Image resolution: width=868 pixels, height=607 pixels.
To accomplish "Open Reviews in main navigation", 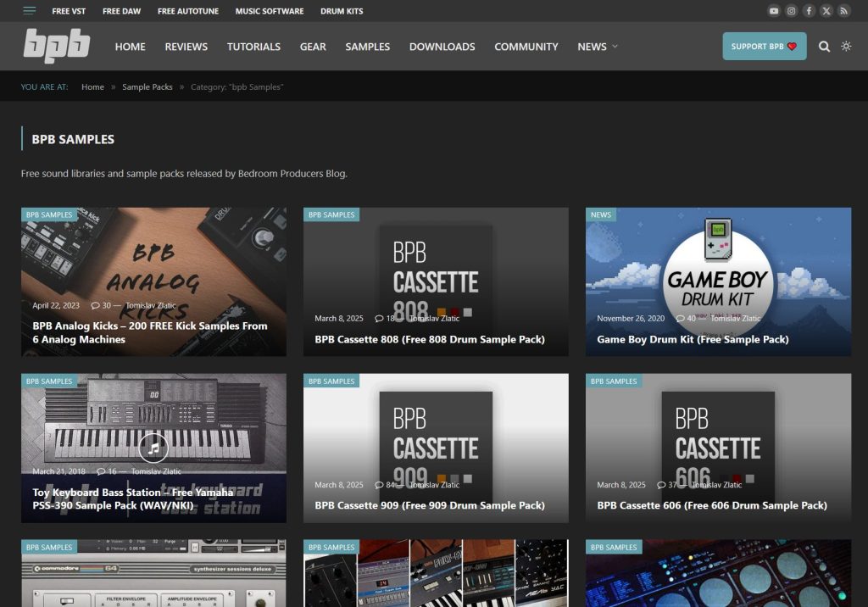I will click(x=186, y=47).
